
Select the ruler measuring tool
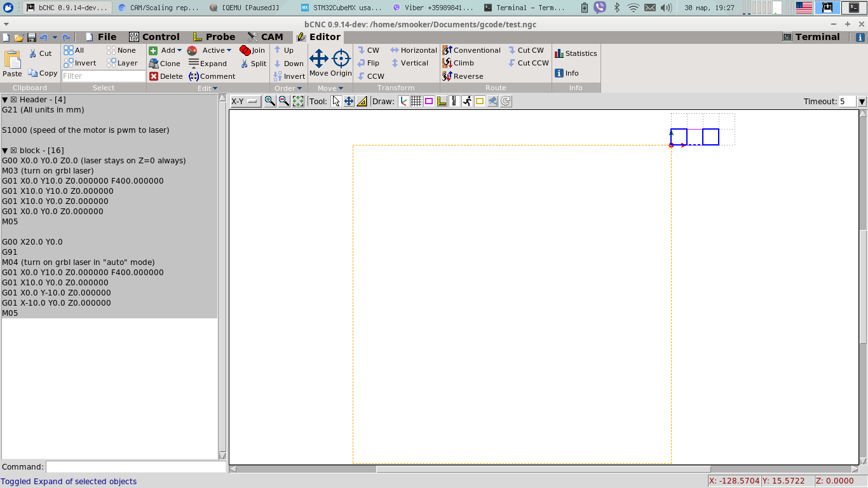pyautogui.click(x=362, y=101)
